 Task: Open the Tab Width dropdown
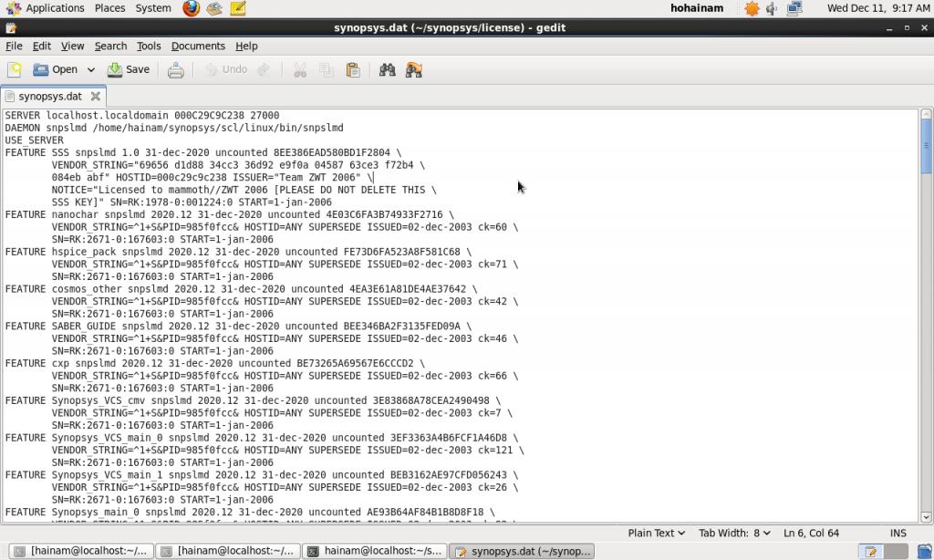(x=734, y=534)
